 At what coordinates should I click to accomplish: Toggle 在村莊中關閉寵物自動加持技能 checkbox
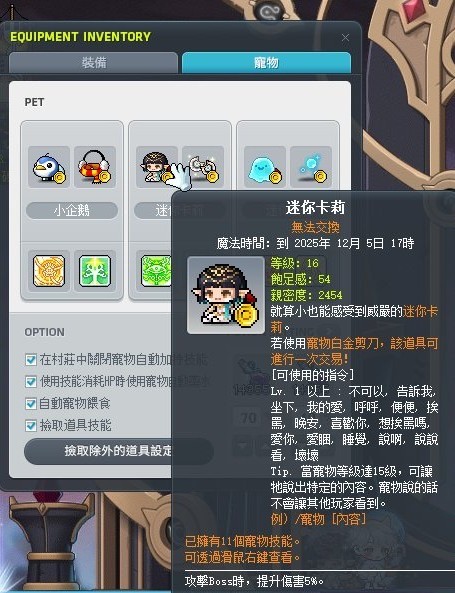point(31,359)
